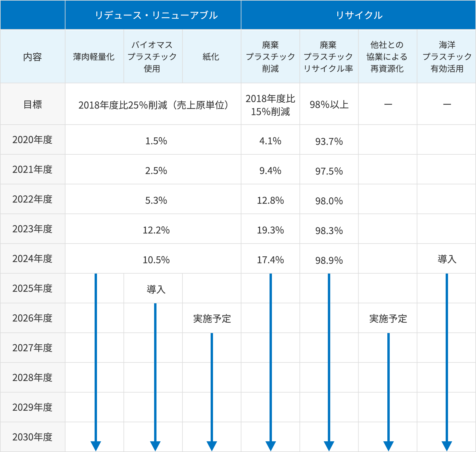Click the 17.4% value for 2024年度

[270, 260]
